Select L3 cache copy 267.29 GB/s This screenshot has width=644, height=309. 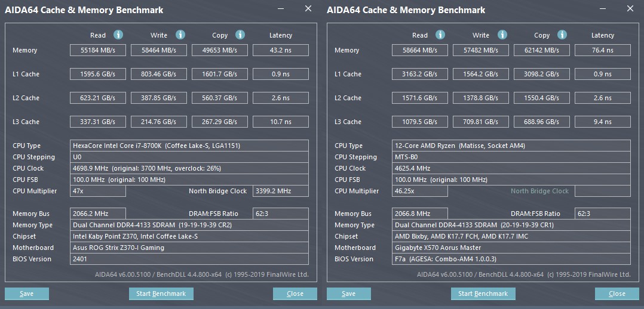[x=220, y=122]
